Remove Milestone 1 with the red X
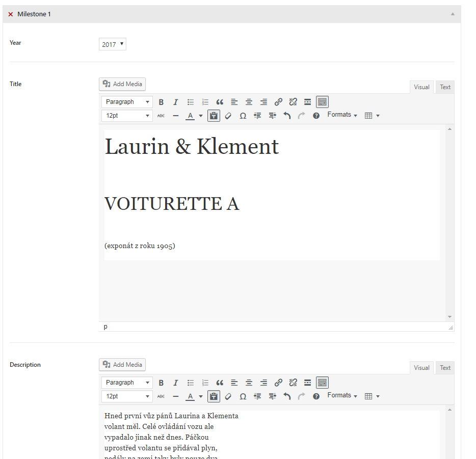 tap(11, 14)
